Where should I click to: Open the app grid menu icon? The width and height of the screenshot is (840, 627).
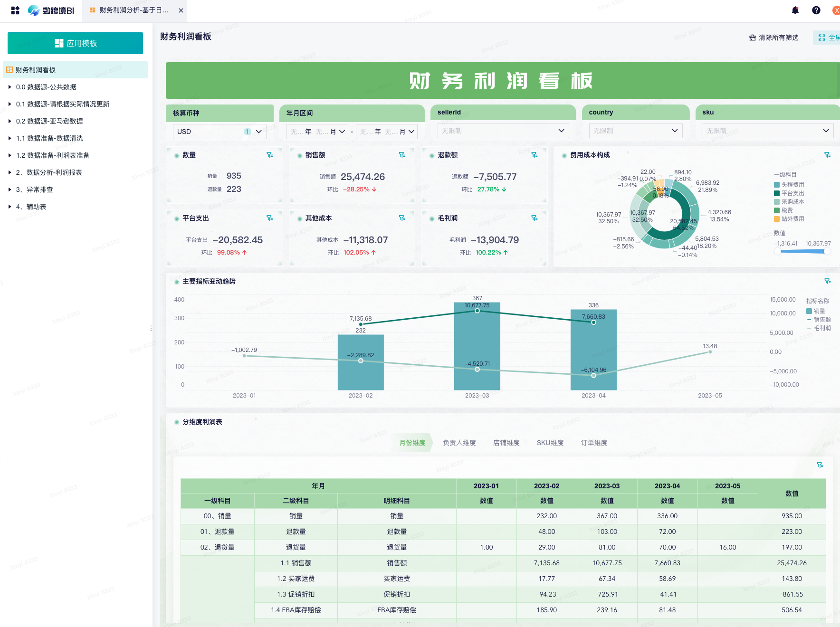(x=15, y=10)
